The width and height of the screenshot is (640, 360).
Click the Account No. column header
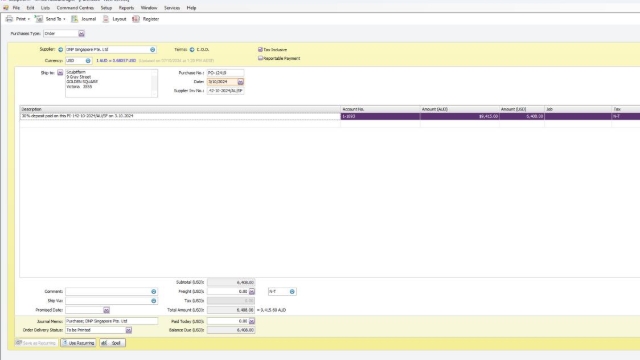380,109
